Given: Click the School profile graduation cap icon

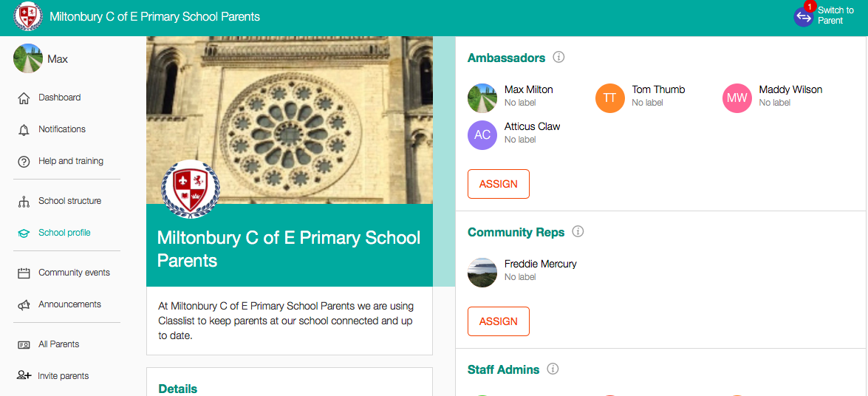Looking at the screenshot, I should [23, 233].
